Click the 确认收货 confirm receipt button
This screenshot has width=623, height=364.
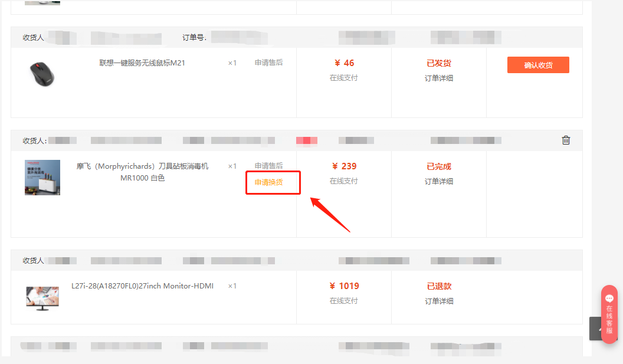(x=538, y=65)
